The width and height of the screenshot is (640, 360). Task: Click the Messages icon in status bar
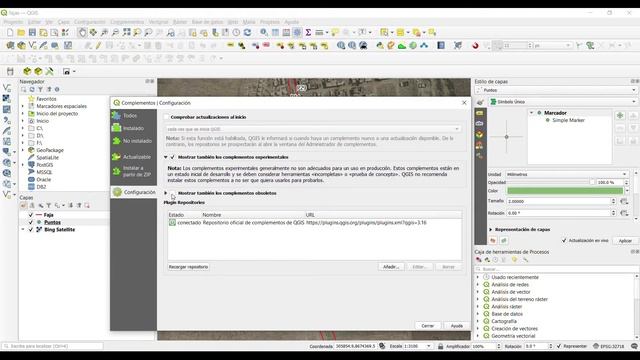click(634, 346)
